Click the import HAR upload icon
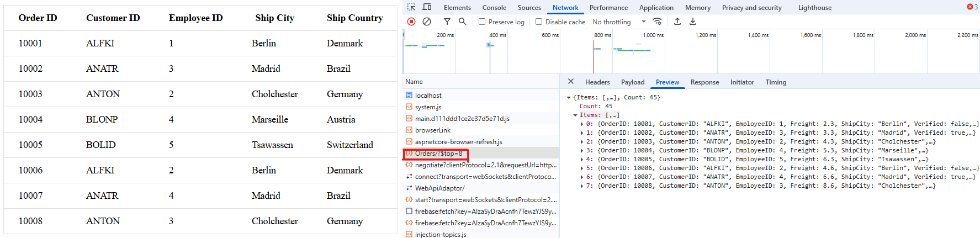The width and height of the screenshot is (980, 238). pyautogui.click(x=677, y=22)
